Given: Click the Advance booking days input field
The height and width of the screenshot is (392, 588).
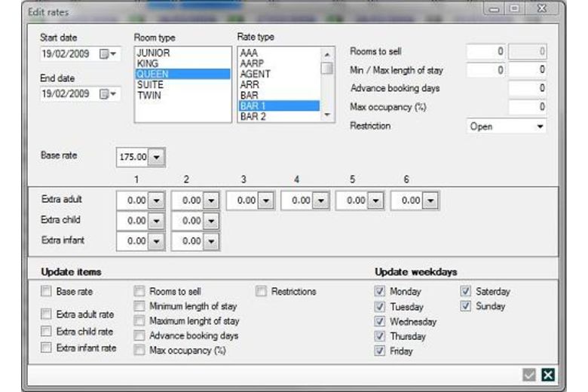Looking at the screenshot, I should tap(526, 89).
